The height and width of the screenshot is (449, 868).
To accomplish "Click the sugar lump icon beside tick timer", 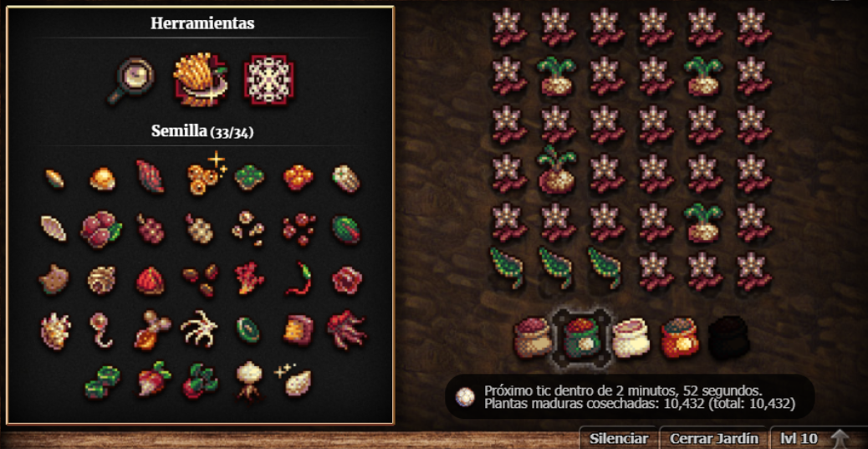I will tap(465, 396).
